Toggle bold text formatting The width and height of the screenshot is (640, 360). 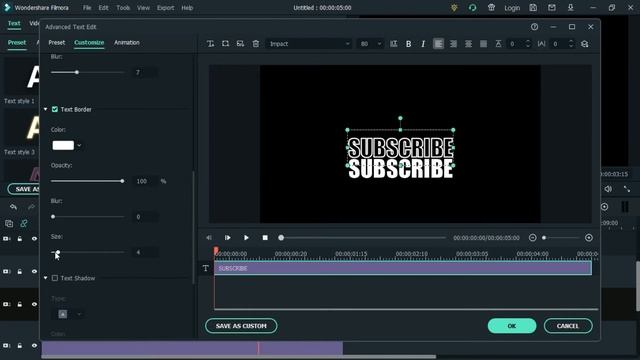coord(408,44)
